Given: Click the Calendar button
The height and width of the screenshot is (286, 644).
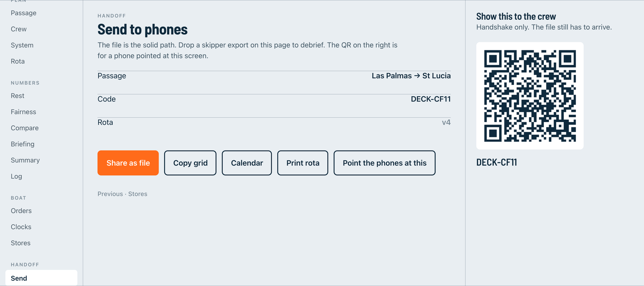Looking at the screenshot, I should pyautogui.click(x=247, y=163).
